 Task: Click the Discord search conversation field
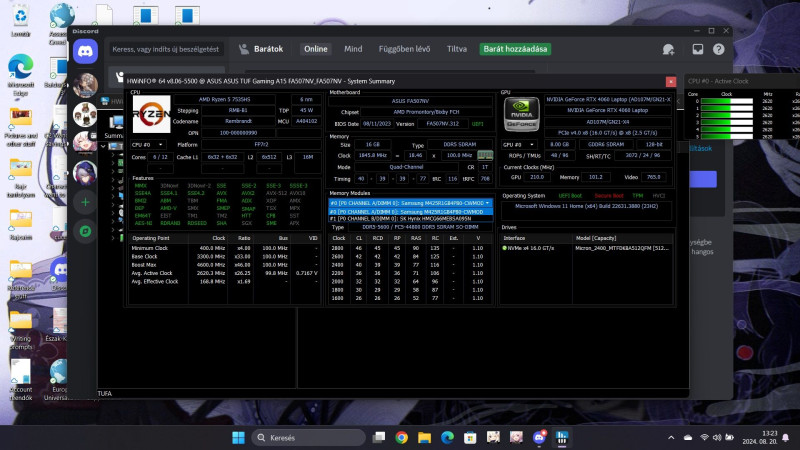tap(165, 49)
